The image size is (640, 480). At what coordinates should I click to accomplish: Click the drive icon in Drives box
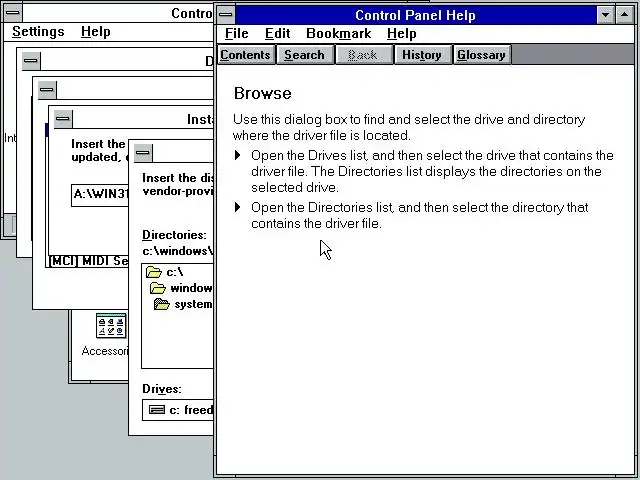click(157, 410)
